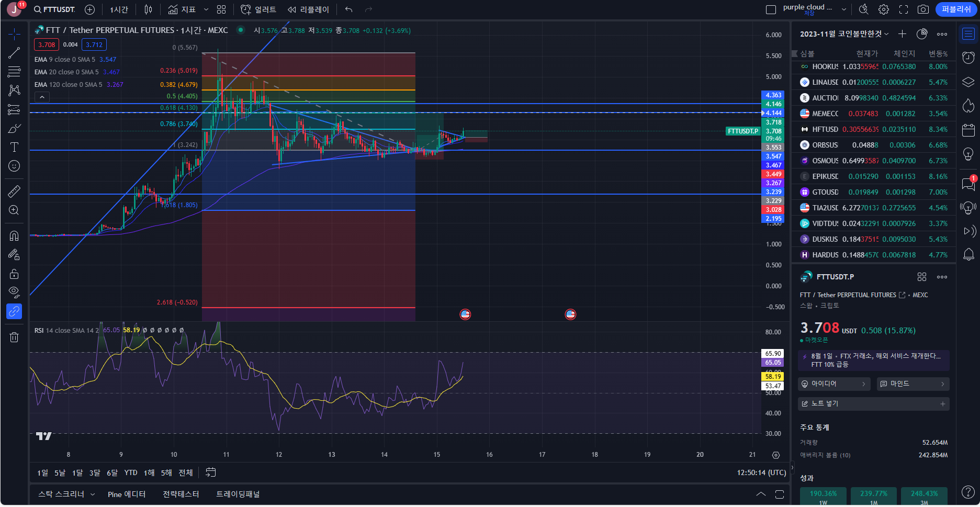Open the 지표 indicators menu
The width and height of the screenshot is (980, 507).
pos(182,9)
